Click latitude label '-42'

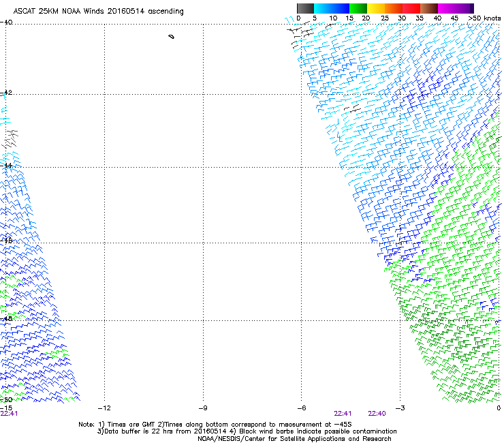tap(6, 92)
